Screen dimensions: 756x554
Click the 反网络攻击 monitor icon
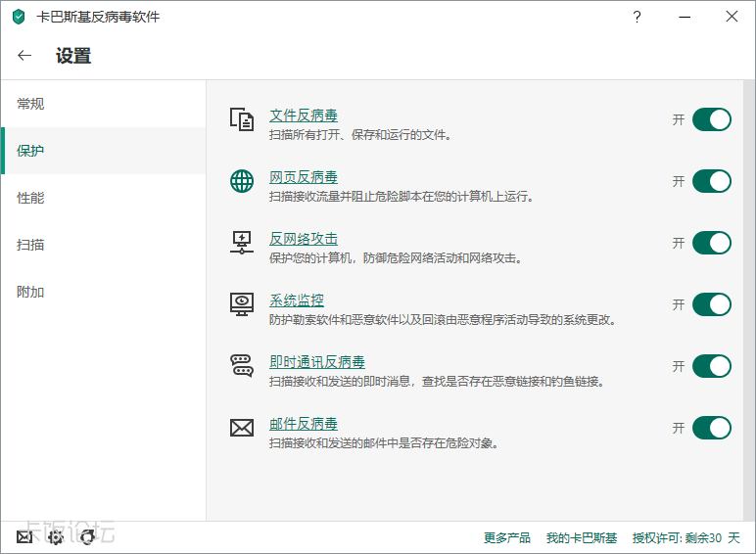tap(241, 243)
